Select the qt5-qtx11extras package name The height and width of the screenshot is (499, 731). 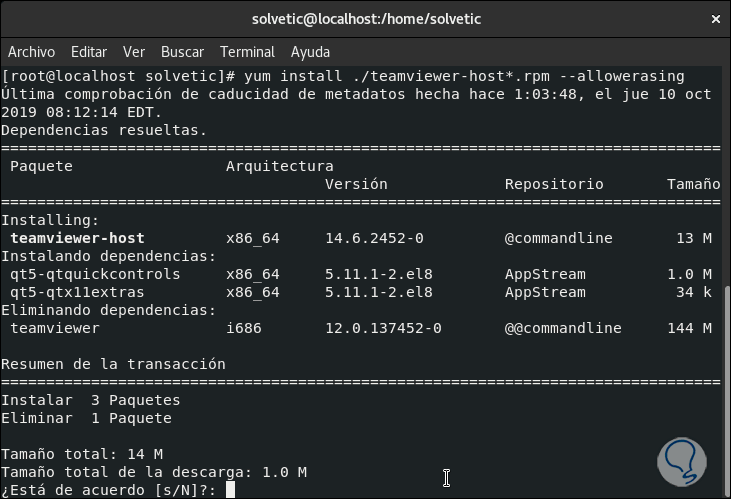point(77,292)
